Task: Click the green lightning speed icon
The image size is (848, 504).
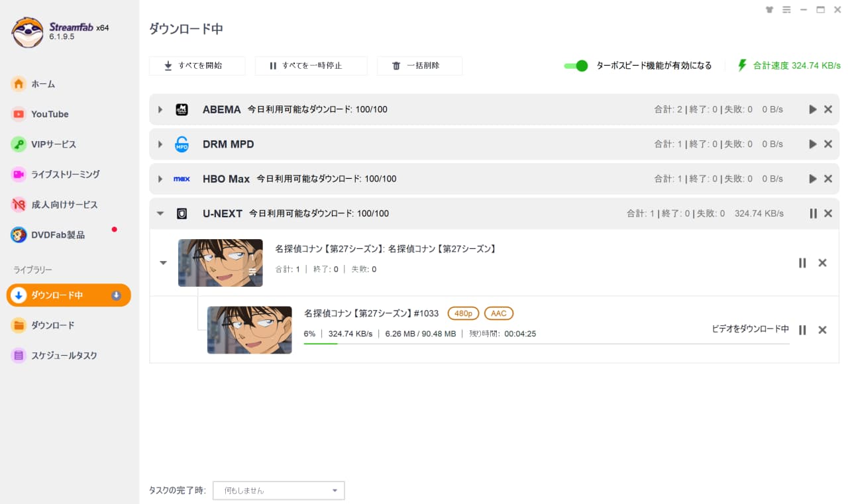Action: click(742, 66)
